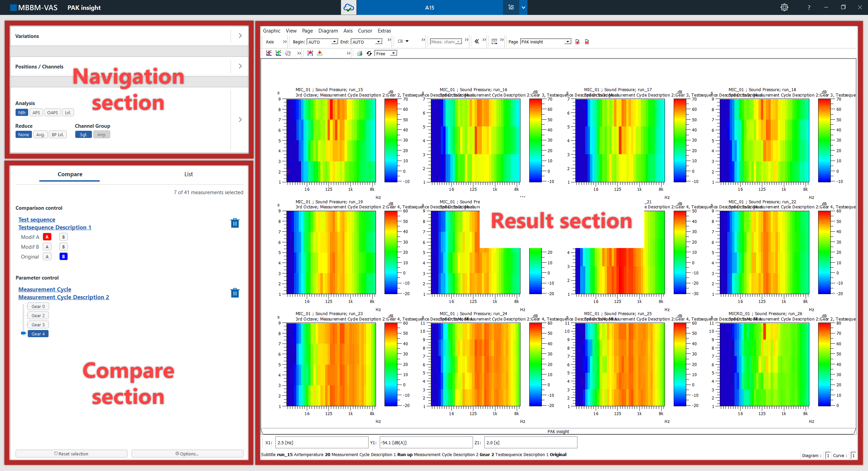This screenshot has width=868, height=471.
Task: Open the Diagram menu
Action: click(x=328, y=31)
